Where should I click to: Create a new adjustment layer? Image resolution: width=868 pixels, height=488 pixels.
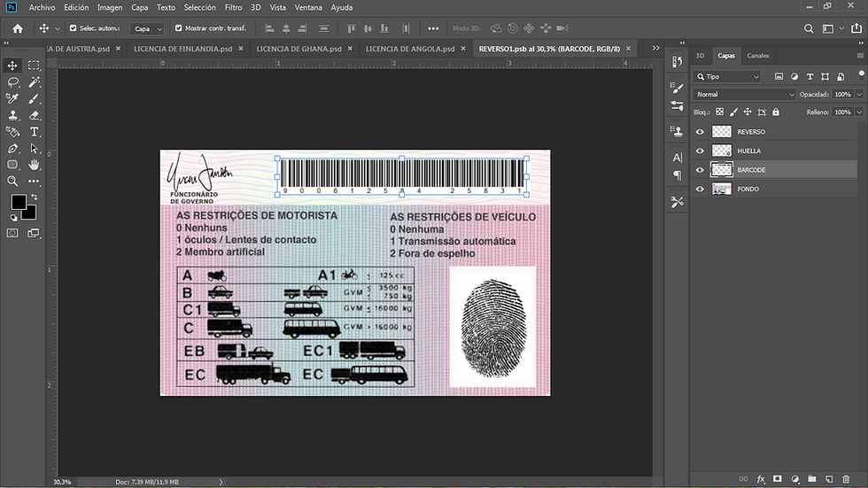pyautogui.click(x=795, y=479)
